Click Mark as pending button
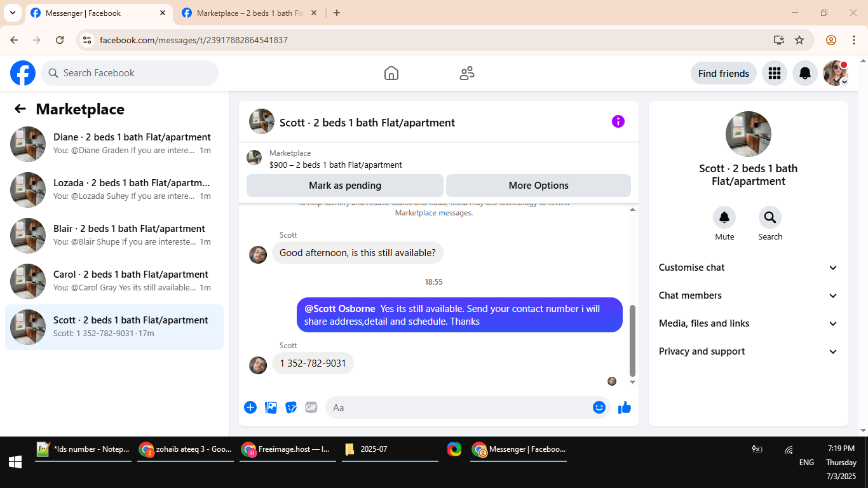The image size is (868, 488). coord(345,186)
